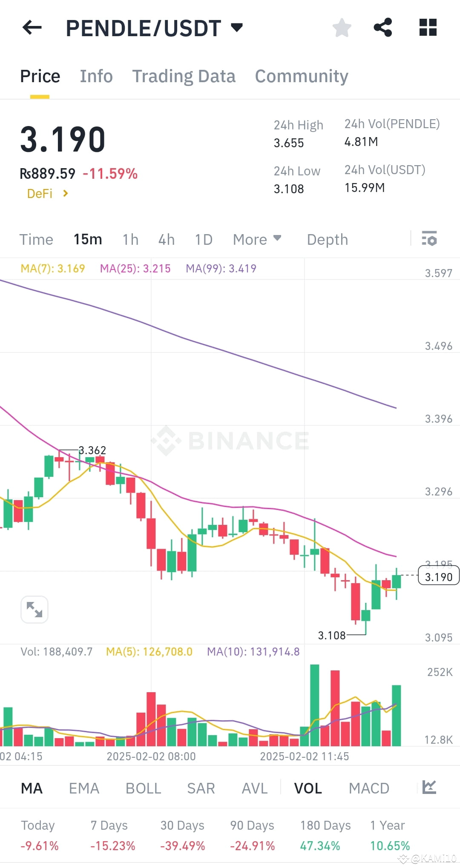Open the markets grid view icon
The width and height of the screenshot is (460, 868).
pos(427,28)
